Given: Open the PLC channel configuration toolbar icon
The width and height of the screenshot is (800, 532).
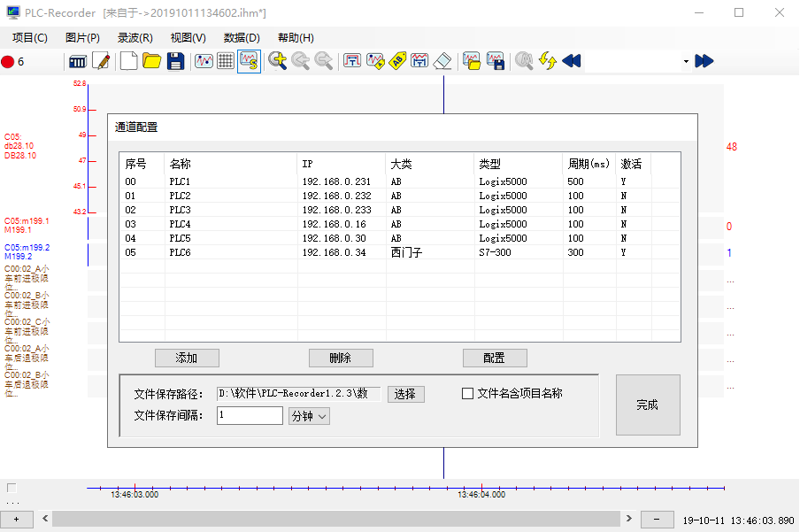Looking at the screenshot, I should click(x=78, y=62).
